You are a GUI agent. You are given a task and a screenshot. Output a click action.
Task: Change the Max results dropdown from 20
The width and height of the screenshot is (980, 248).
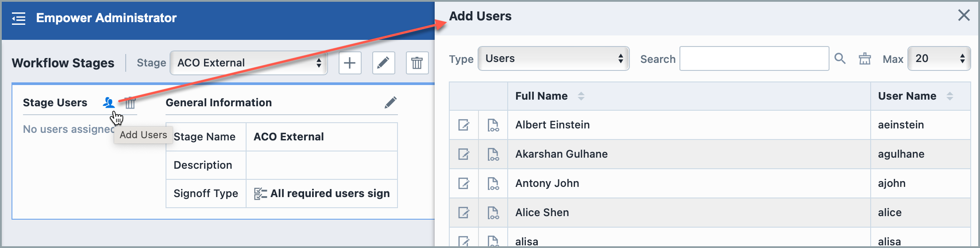coord(939,58)
